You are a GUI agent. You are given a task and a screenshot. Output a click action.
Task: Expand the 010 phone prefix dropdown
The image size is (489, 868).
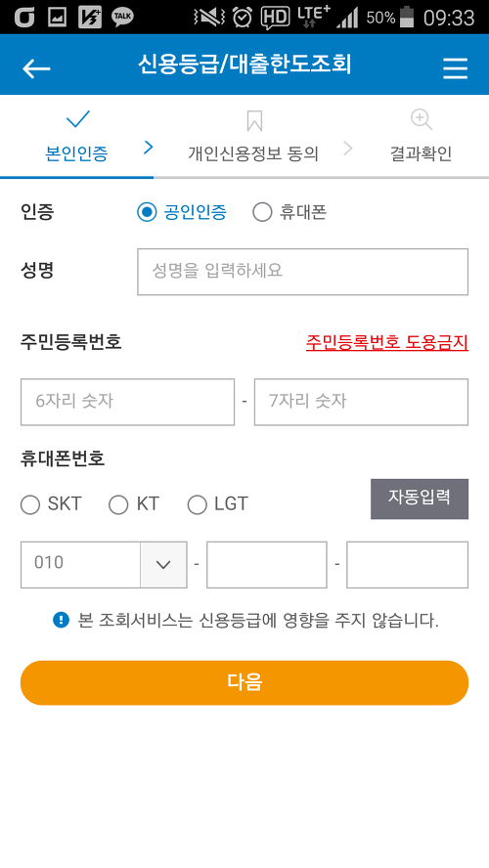pyautogui.click(x=163, y=565)
